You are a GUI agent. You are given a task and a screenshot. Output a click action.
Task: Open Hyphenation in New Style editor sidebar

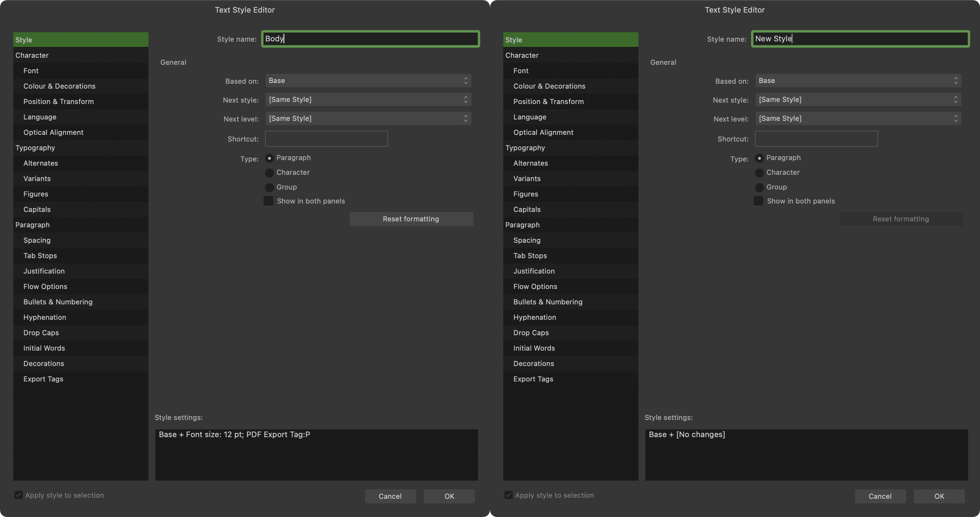[570, 317]
